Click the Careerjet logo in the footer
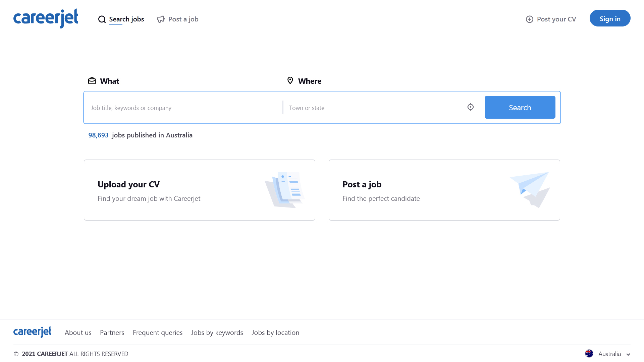 [x=32, y=332]
